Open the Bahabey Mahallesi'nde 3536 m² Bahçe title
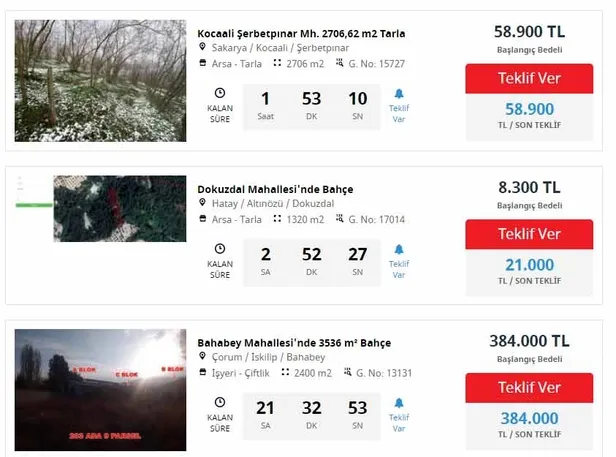 pyautogui.click(x=294, y=343)
